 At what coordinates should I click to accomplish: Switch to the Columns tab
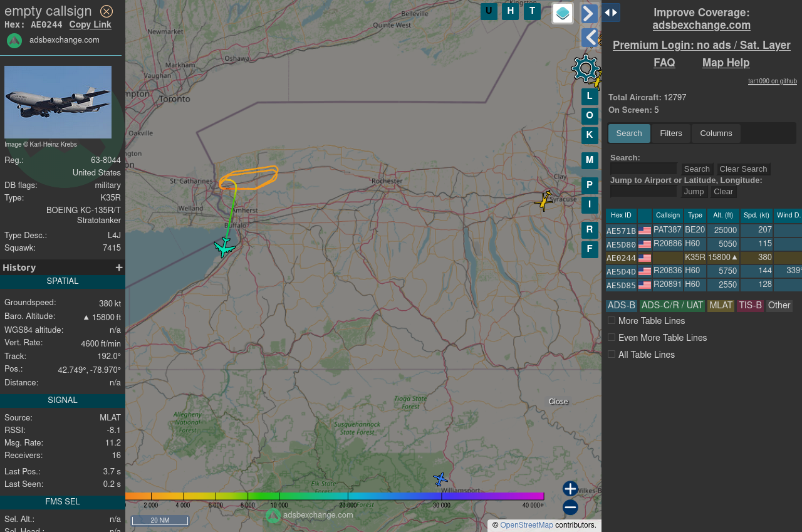(x=716, y=133)
